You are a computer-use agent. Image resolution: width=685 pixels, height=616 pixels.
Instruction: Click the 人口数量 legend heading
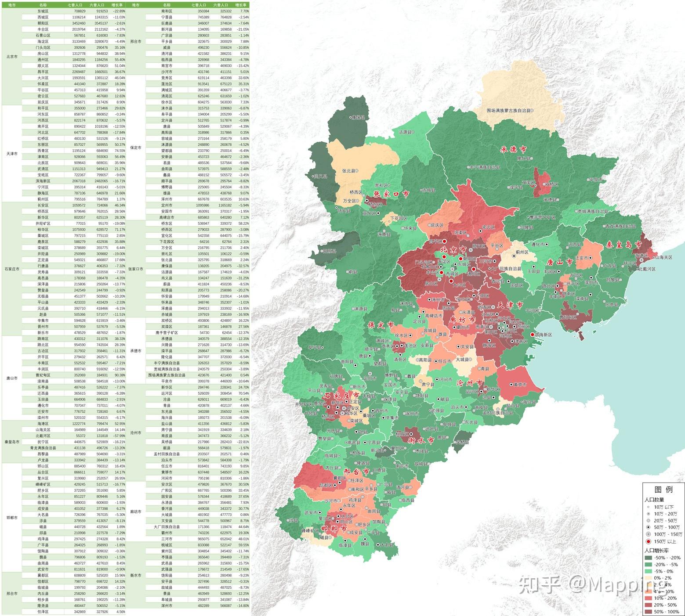pos(654,500)
